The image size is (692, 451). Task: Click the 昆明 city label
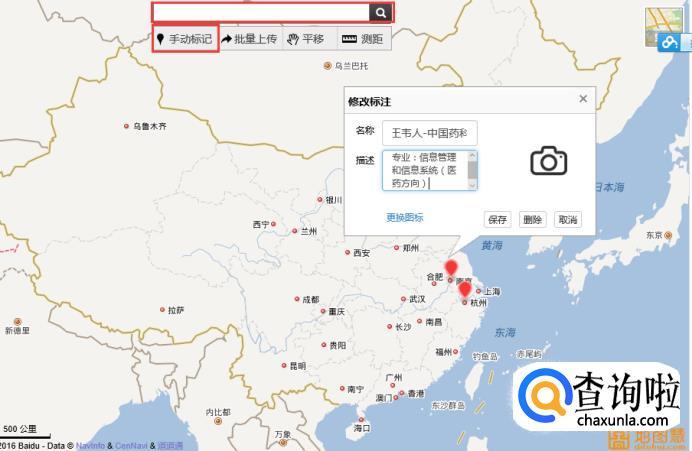pyautogui.click(x=297, y=366)
